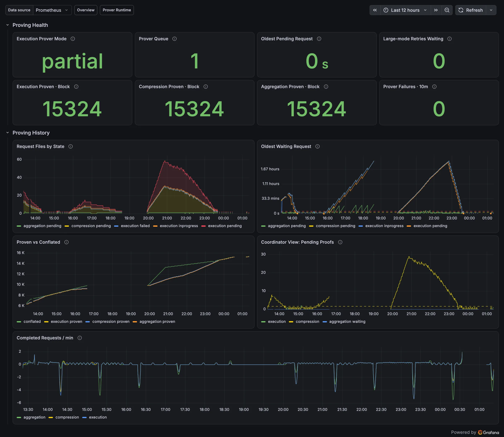Click info icon beside Prover Queue title
The height and width of the screenshot is (437, 504).
175,39
